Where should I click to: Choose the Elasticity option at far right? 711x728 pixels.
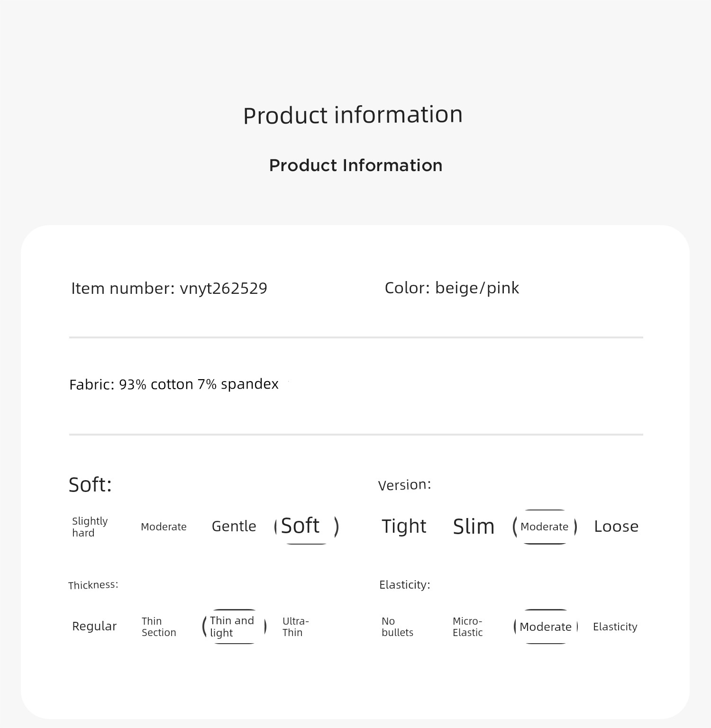click(x=615, y=627)
